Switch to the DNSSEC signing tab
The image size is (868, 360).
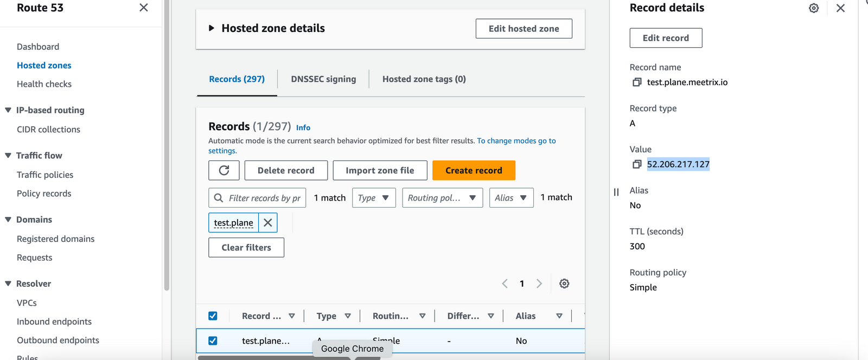pos(323,79)
